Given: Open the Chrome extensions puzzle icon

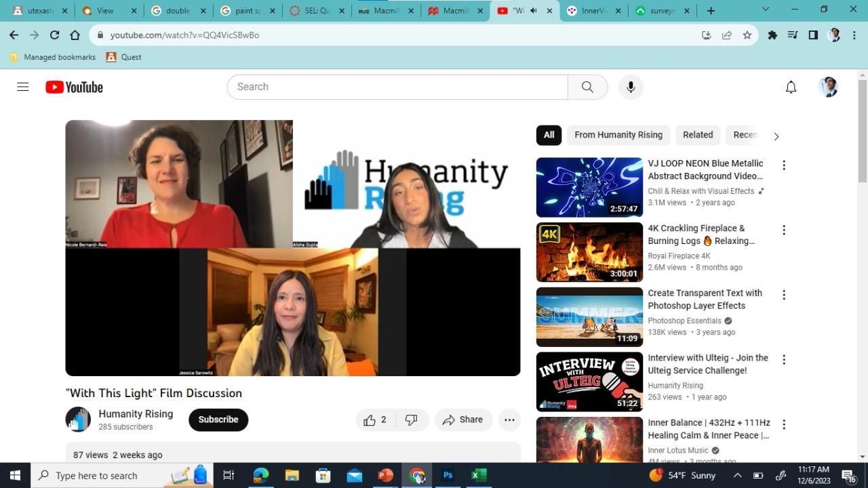Looking at the screenshot, I should tap(772, 35).
